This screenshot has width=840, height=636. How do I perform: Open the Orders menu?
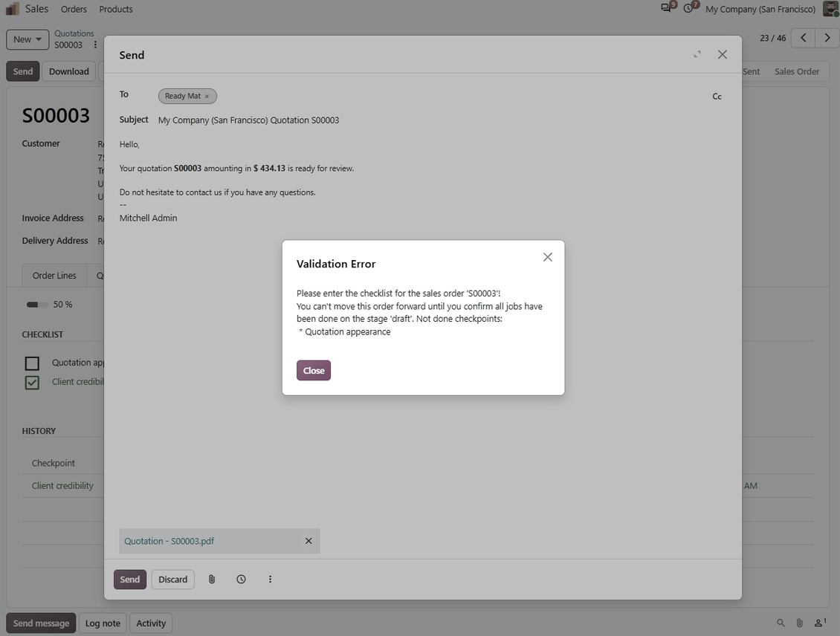(74, 9)
